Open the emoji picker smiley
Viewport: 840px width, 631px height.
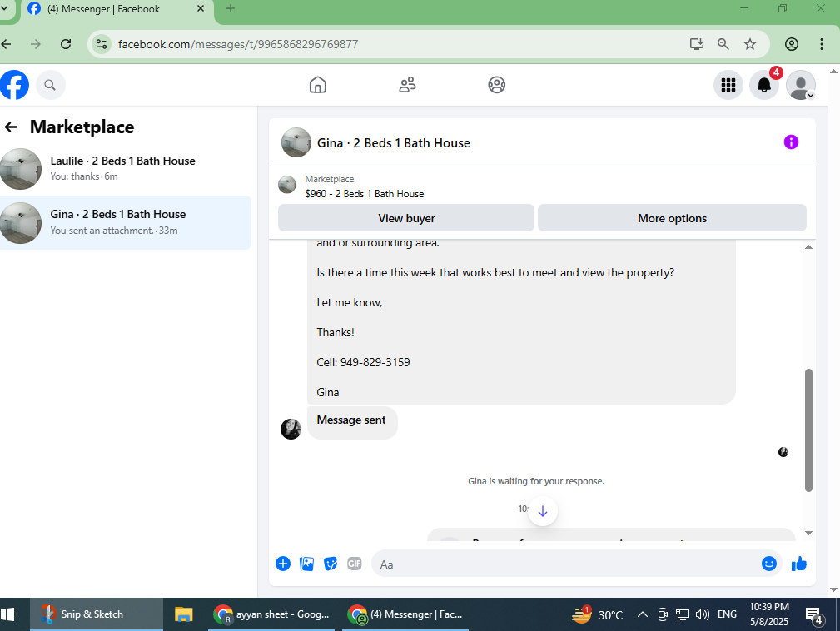click(x=768, y=564)
